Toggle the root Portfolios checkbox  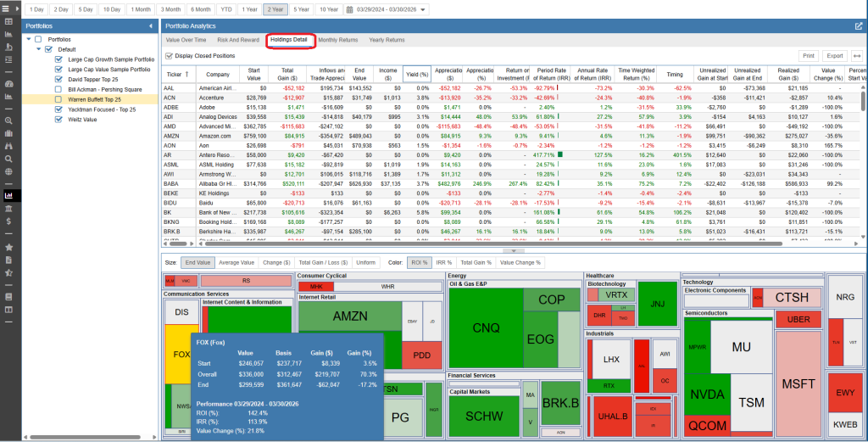[x=38, y=39]
